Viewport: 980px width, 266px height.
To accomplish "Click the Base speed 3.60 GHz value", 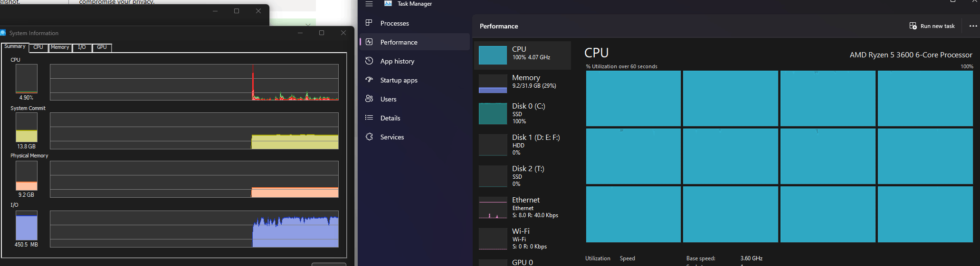I will click(x=751, y=258).
